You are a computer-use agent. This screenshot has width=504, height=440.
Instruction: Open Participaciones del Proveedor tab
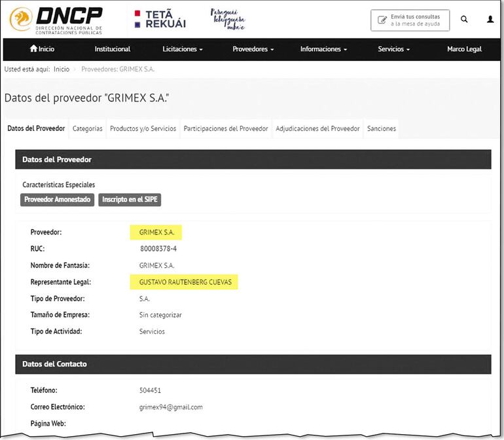click(x=226, y=128)
